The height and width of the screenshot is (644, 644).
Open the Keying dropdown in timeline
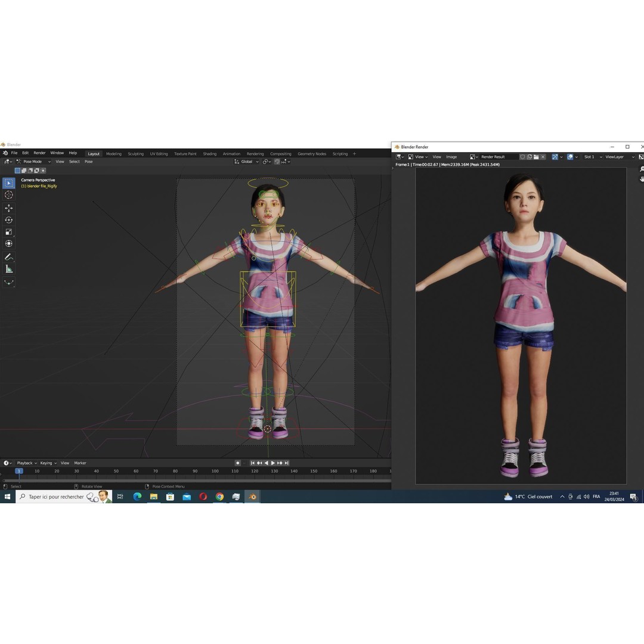48,463
